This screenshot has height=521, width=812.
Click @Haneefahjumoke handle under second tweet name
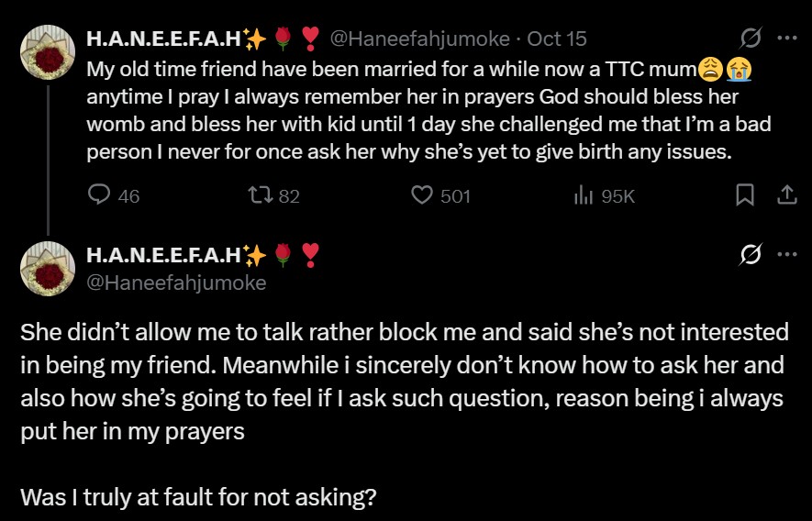[x=175, y=283]
